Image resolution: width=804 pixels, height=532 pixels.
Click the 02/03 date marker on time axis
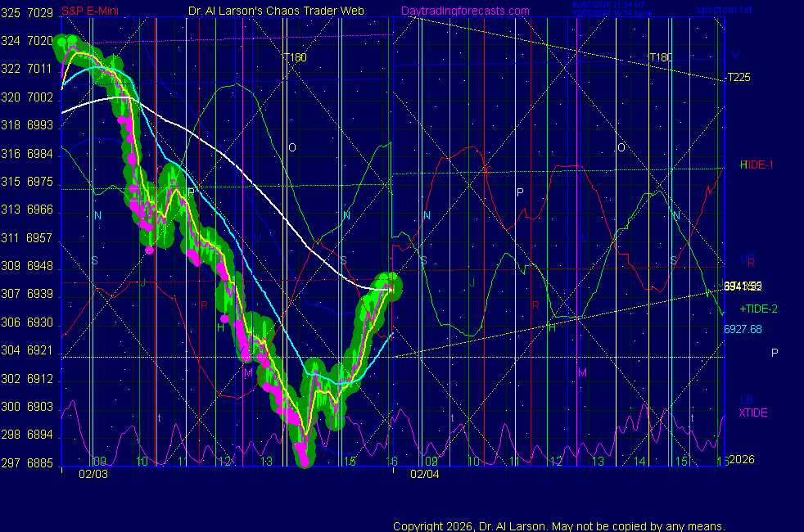93,473
